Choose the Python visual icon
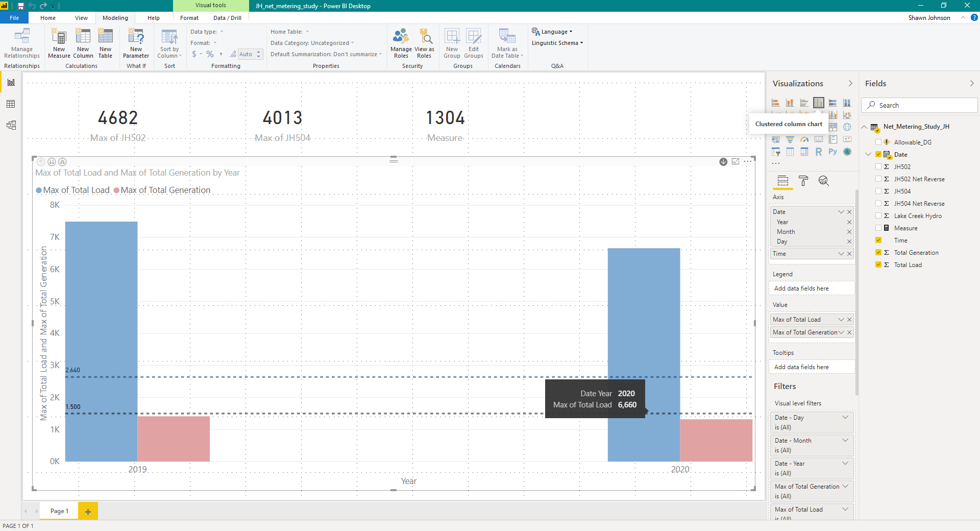 click(x=832, y=152)
